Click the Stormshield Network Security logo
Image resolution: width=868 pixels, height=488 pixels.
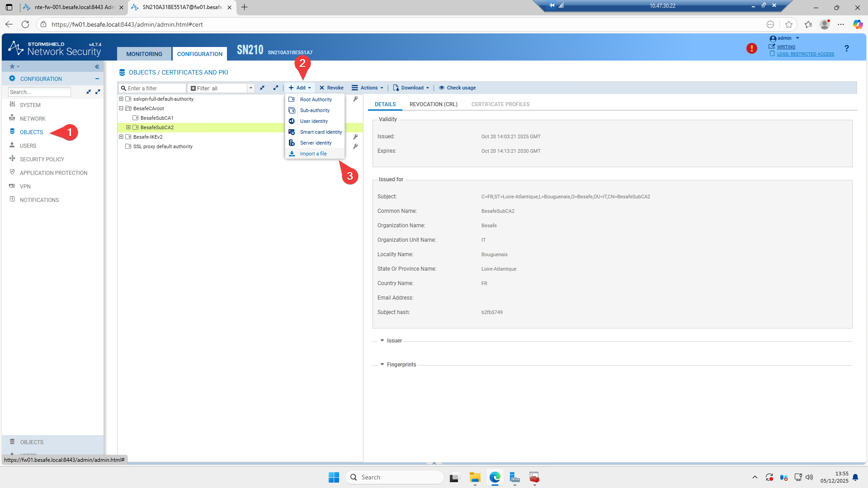click(55, 48)
